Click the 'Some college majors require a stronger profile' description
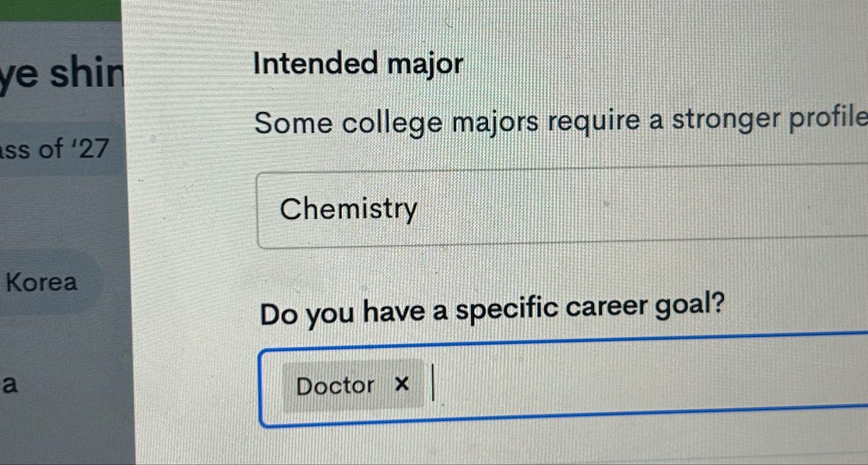The width and height of the screenshot is (868, 465). point(561,123)
